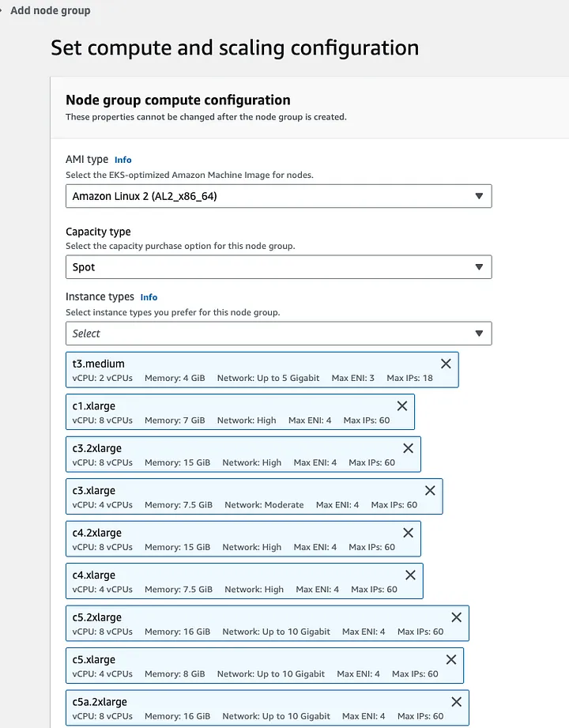This screenshot has height=728, width=569.
Task: Remove the c5.xlarge instance type
Action: pyautogui.click(x=450, y=659)
